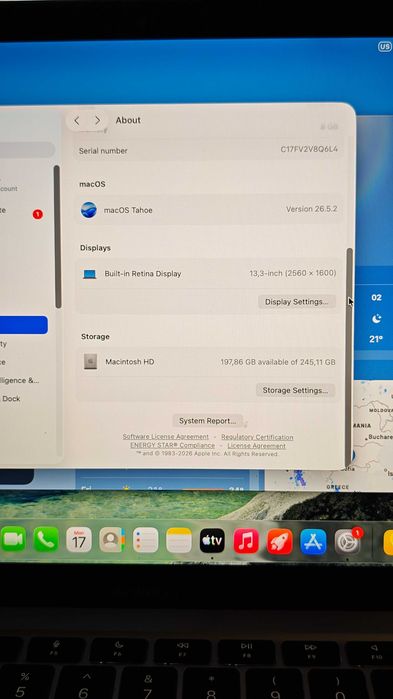The height and width of the screenshot is (699, 393).
Task: Click the red update badge in sidebar
Action: [x=38, y=214]
